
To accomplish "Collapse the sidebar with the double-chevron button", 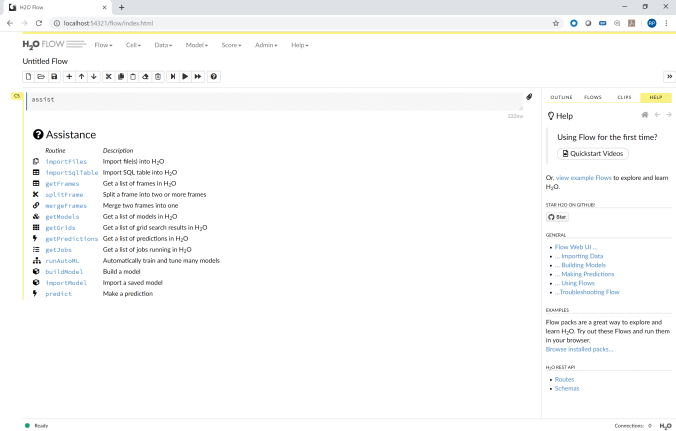I will click(669, 76).
